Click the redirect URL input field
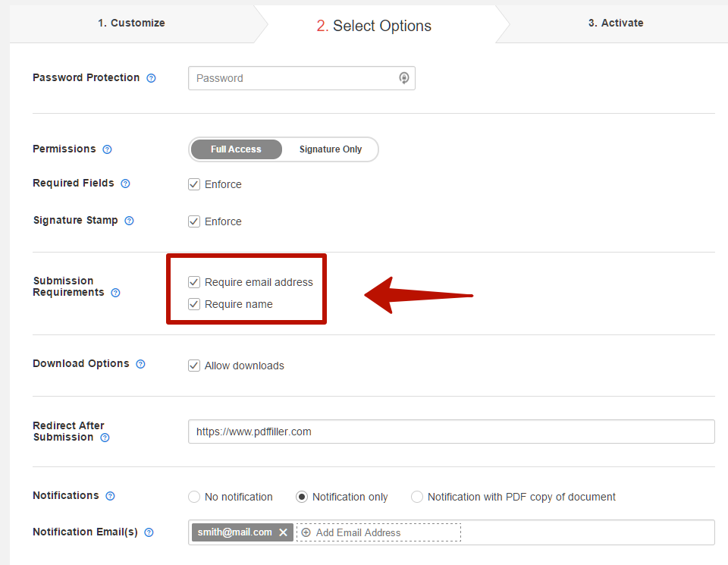 pos(451,432)
